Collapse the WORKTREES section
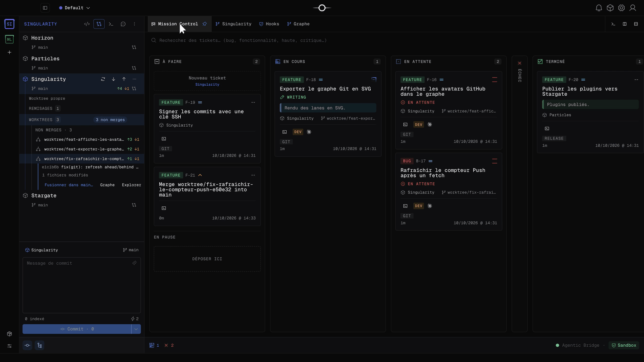Screen dimensions: 644x362 (82, 120)
